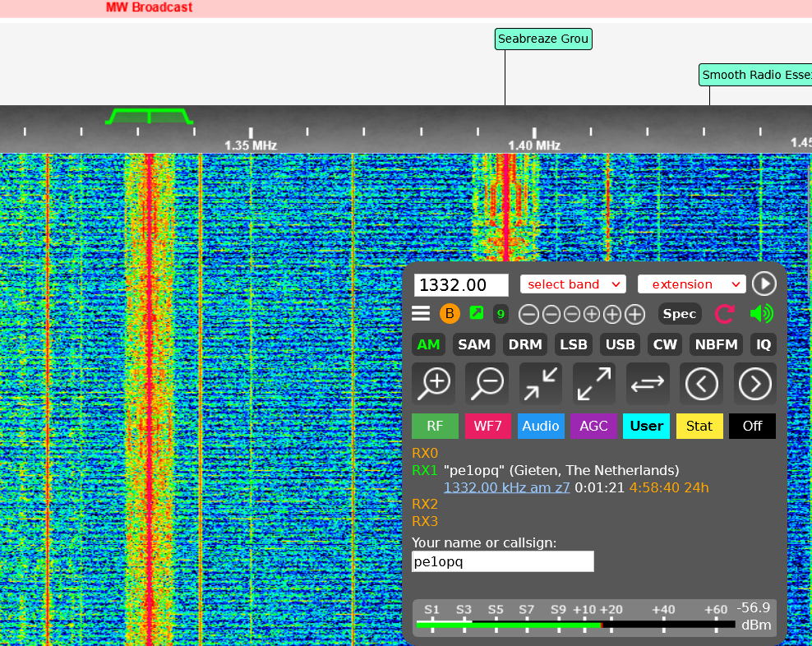Page waterfall left with circled arrow
Image resolution: width=812 pixels, height=646 pixels.
coord(701,383)
